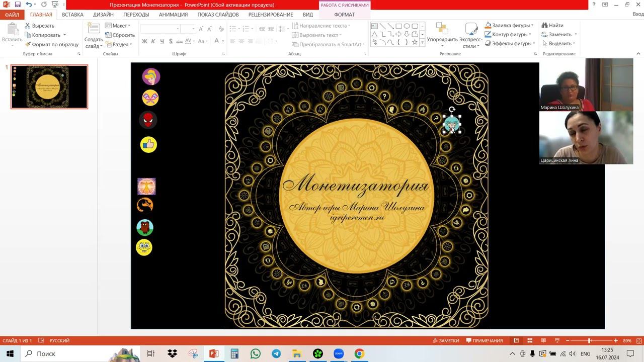
Task: Switch to Normal view in status bar
Action: click(x=516, y=340)
